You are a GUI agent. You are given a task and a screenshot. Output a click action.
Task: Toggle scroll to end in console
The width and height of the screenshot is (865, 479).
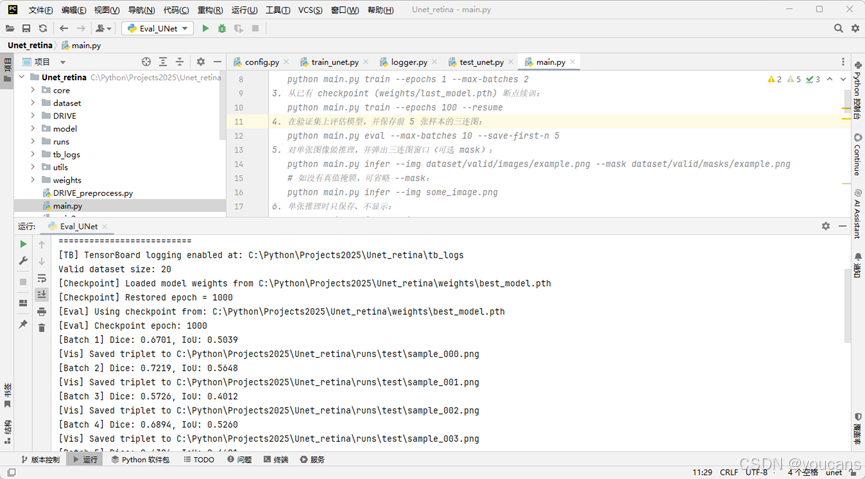pos(41,295)
